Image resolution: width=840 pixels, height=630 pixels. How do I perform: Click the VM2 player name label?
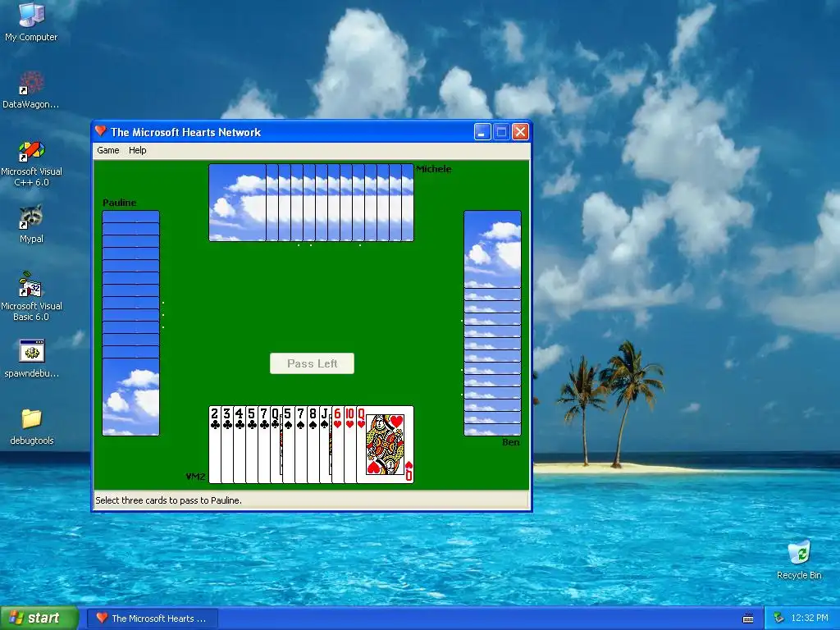click(195, 477)
